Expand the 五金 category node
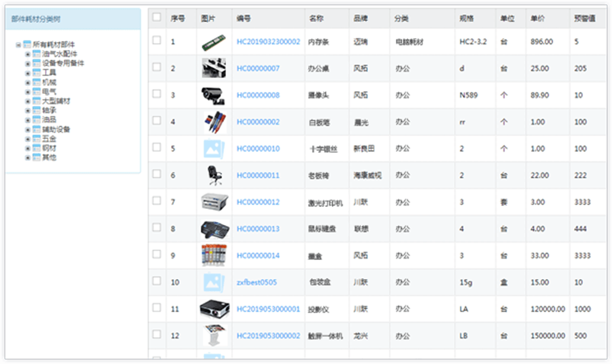Screen dimensions: 612x364 pos(27,139)
